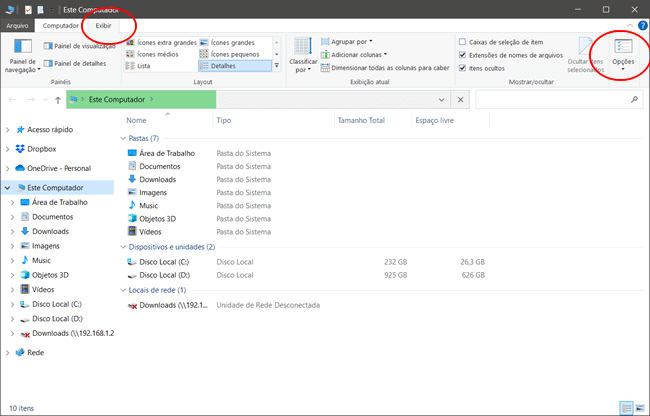
Task: Toggle the Itens ocultos checkbox
Action: pos(462,67)
